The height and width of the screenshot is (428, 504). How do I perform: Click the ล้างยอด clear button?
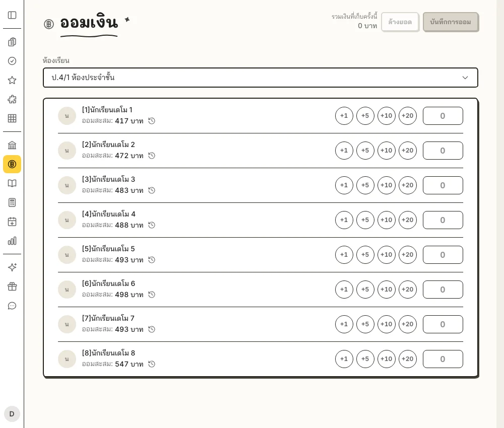[x=400, y=22]
